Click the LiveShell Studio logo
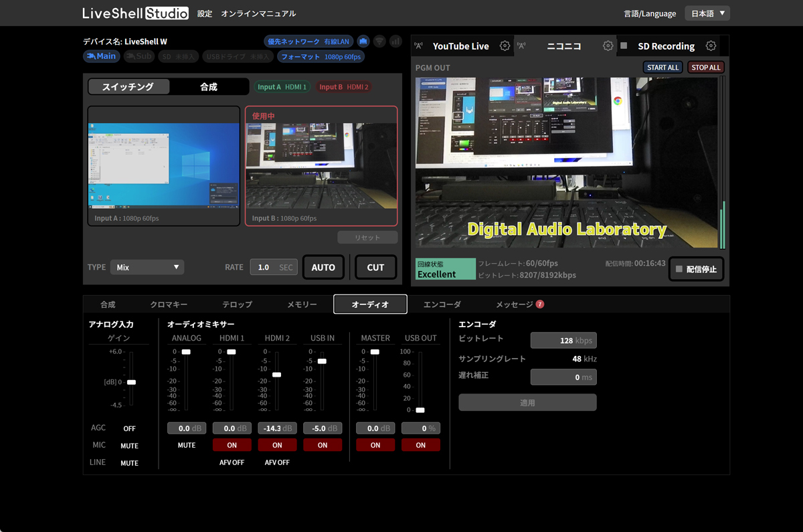This screenshot has height=532, width=803. click(135, 13)
